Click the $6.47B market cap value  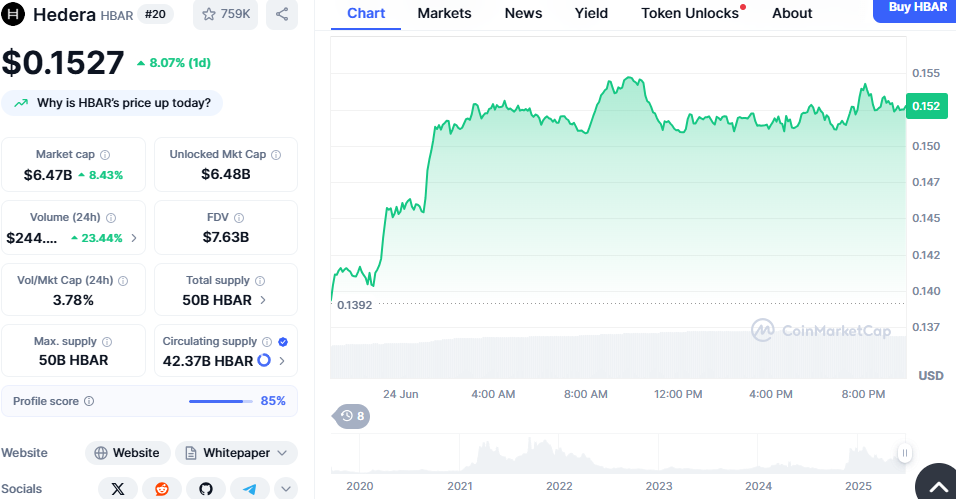[x=48, y=175]
